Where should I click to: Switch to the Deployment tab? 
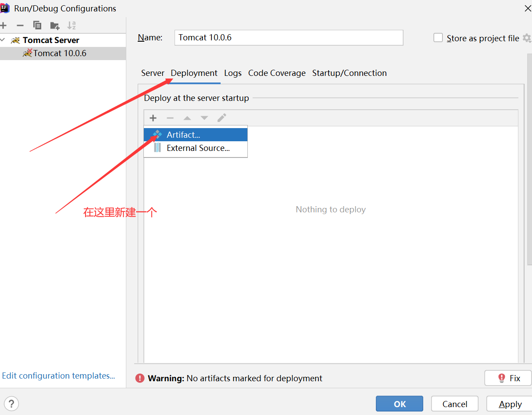pyautogui.click(x=194, y=73)
